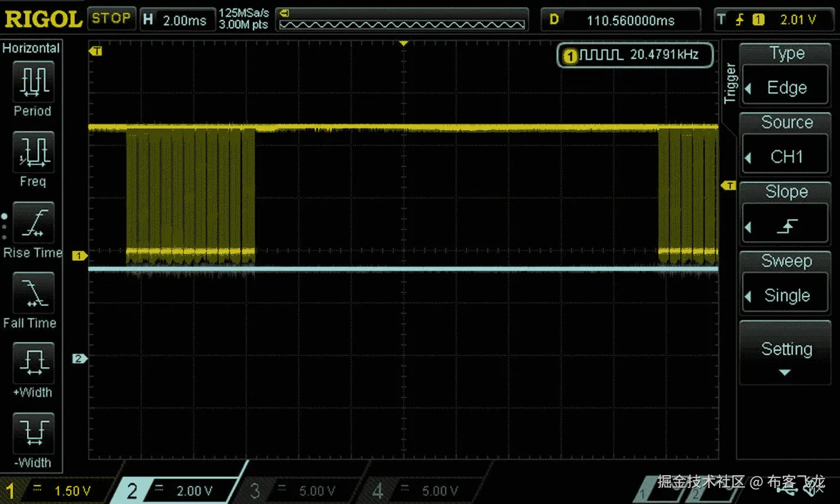Viewport: 840px width, 504px height.
Task: Click the 20.4791kHz frequency counter box
Action: pyautogui.click(x=635, y=55)
